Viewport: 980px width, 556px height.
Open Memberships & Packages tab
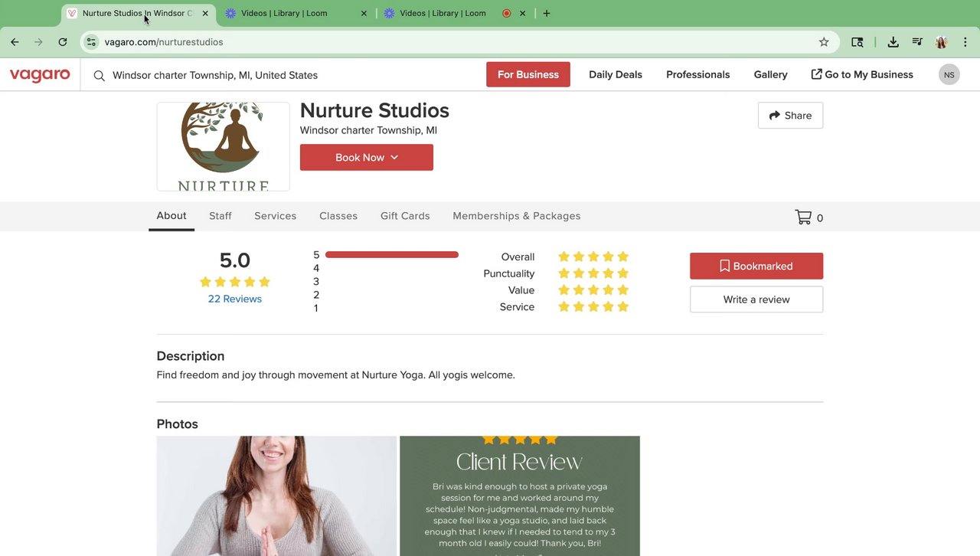coord(517,216)
